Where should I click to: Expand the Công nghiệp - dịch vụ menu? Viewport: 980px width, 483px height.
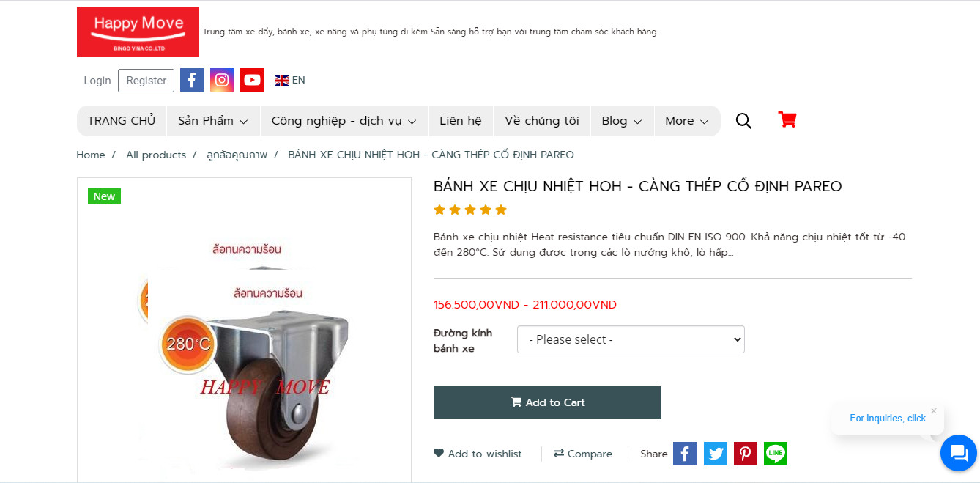click(x=344, y=121)
